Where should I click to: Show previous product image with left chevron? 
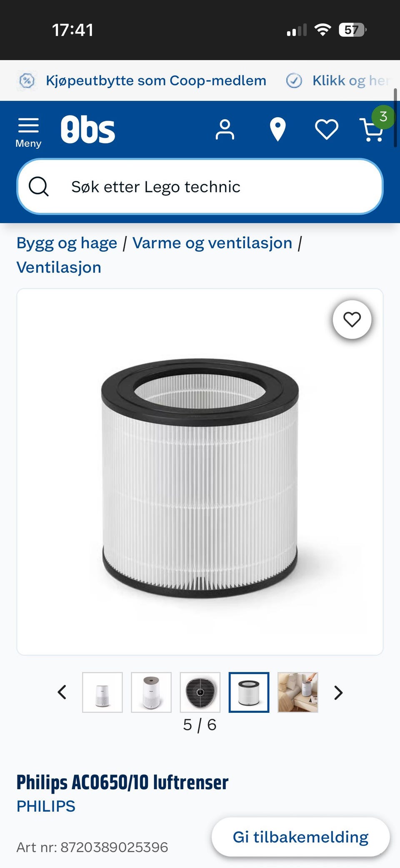[x=62, y=692]
